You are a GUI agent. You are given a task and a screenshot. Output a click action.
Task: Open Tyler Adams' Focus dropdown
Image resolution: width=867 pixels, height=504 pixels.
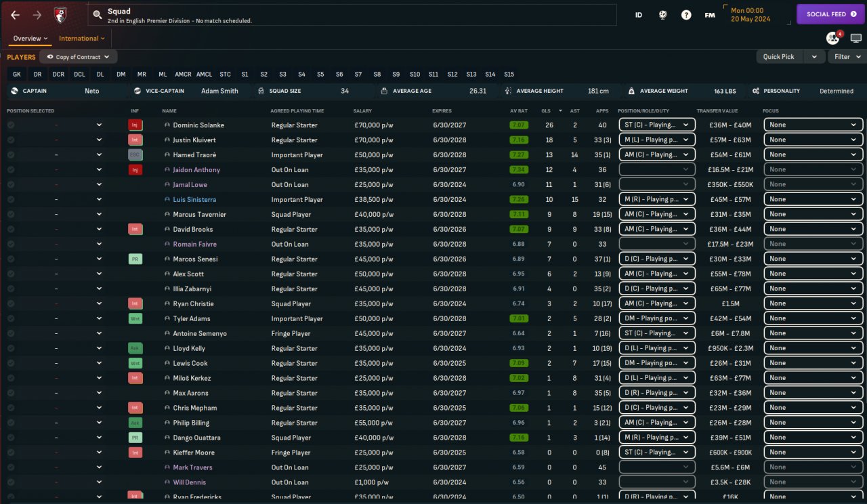pos(813,318)
